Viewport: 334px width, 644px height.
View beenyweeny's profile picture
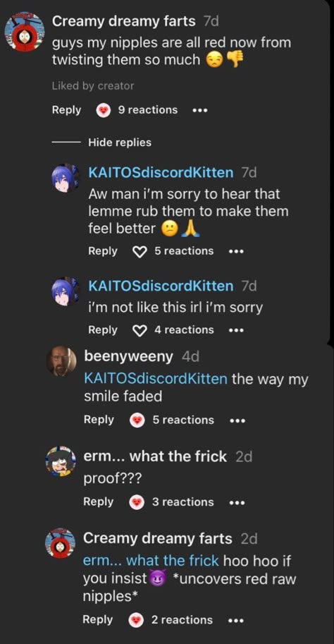[x=61, y=361]
